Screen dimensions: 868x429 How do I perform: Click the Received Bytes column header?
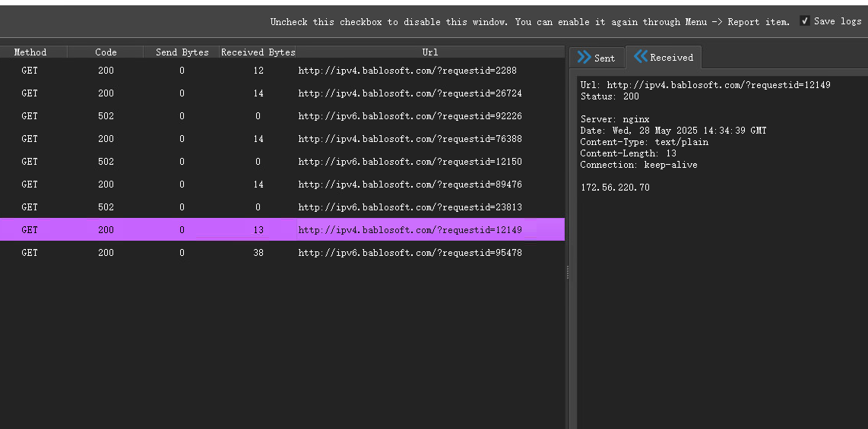258,52
